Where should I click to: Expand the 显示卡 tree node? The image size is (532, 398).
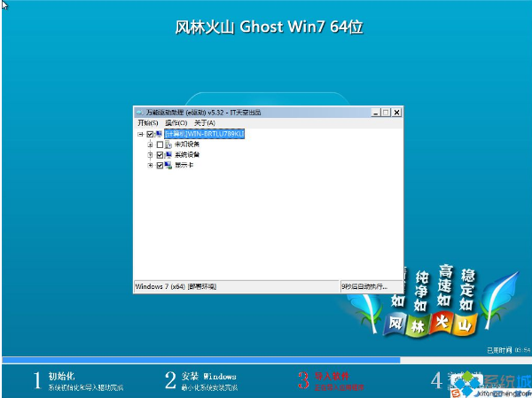pos(150,166)
